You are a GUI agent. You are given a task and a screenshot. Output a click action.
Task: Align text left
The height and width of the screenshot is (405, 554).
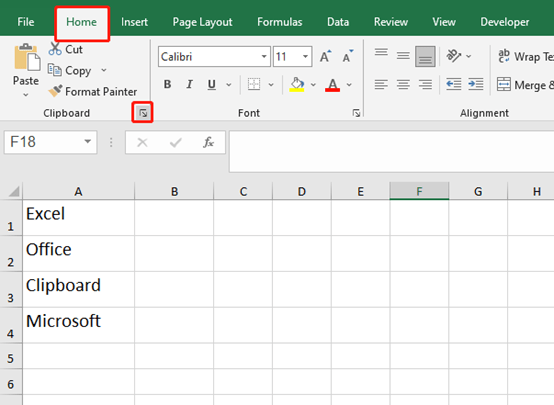(x=381, y=84)
